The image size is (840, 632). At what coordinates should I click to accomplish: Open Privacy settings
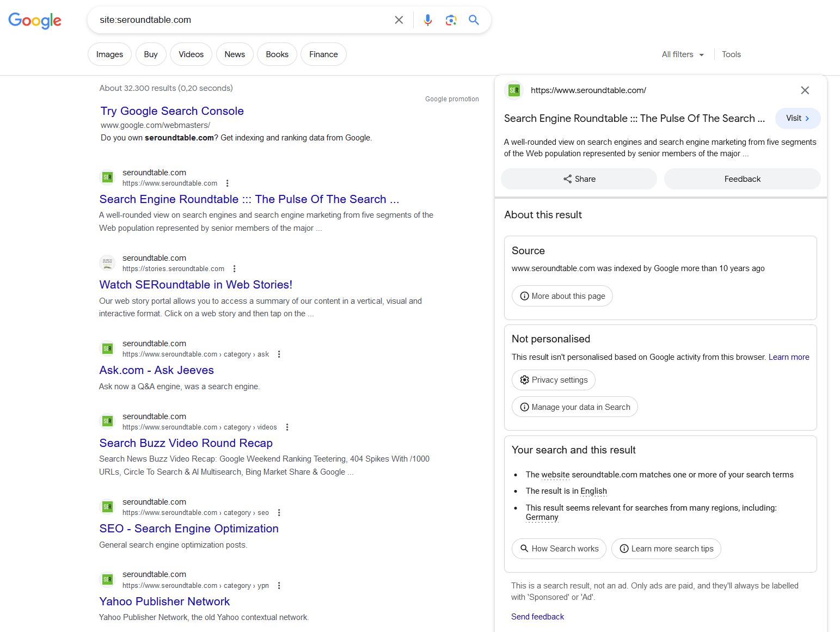(x=553, y=380)
